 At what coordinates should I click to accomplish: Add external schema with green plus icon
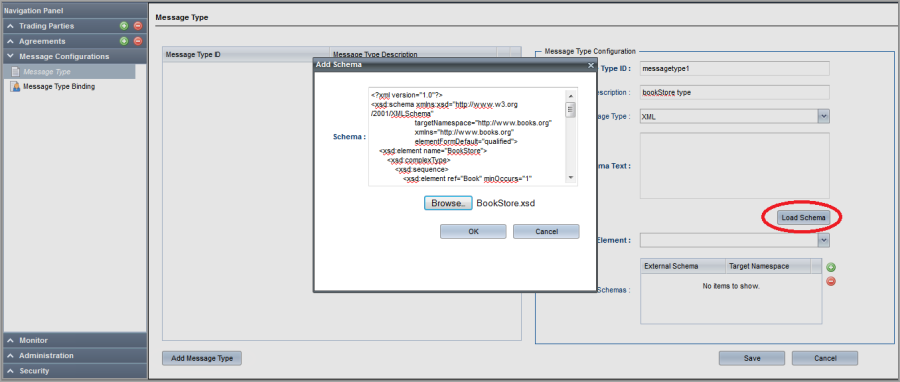(x=831, y=267)
